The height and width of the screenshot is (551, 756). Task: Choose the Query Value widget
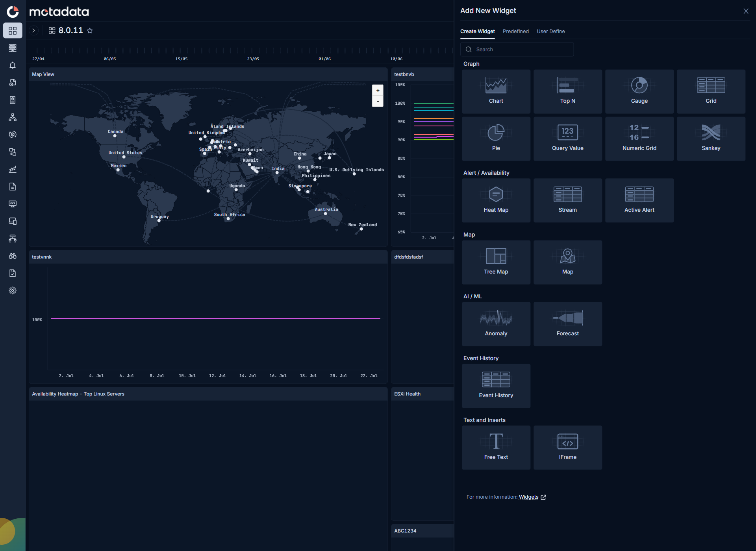click(x=567, y=139)
